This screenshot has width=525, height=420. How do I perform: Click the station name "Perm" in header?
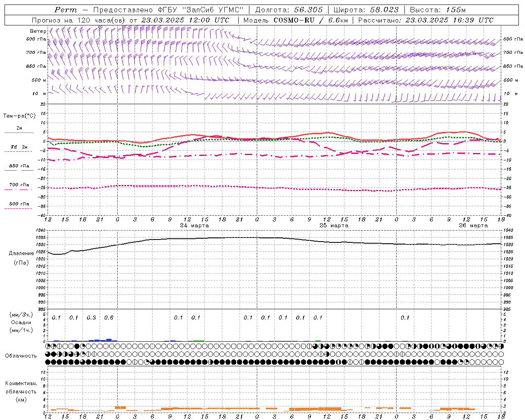tap(66, 10)
